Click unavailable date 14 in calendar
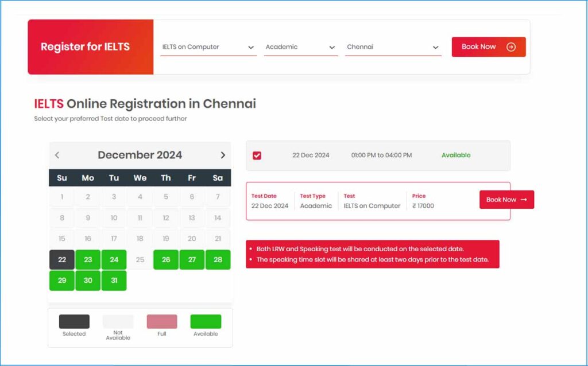The width and height of the screenshot is (588, 366). [218, 217]
